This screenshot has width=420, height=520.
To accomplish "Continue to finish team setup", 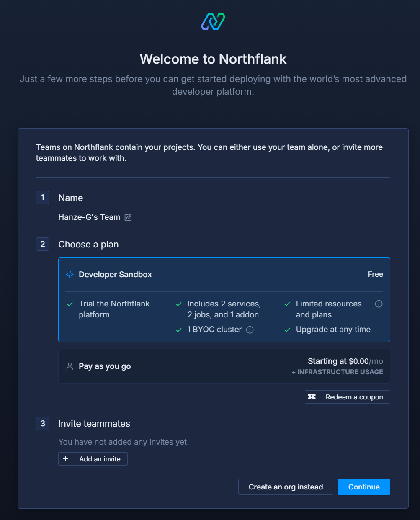I will click(364, 487).
